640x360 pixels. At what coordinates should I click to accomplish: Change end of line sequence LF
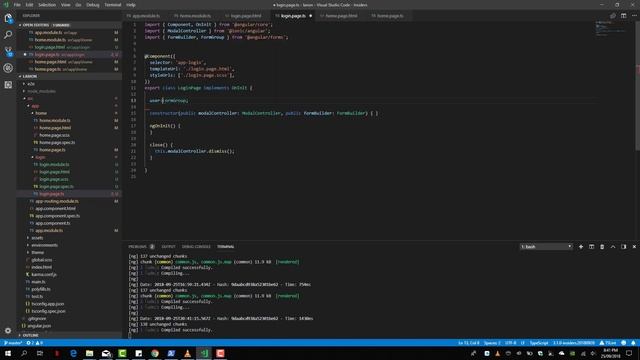[x=522, y=343]
